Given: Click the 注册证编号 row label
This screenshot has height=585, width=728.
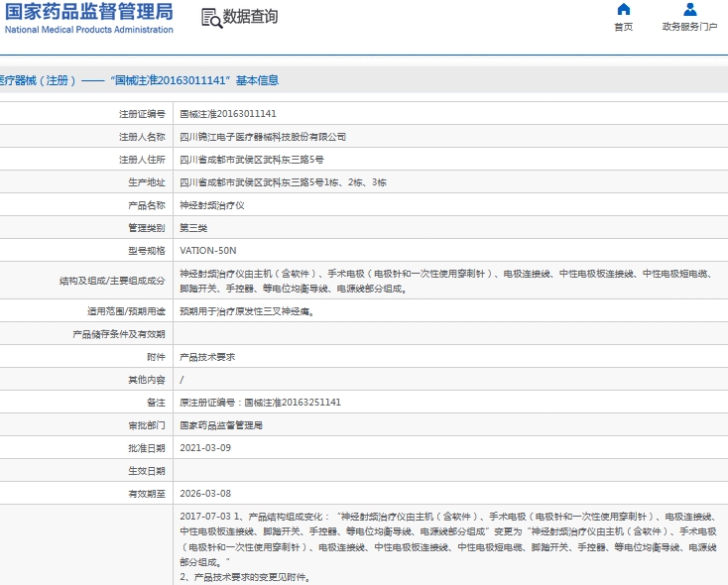Looking at the screenshot, I should point(142,114).
